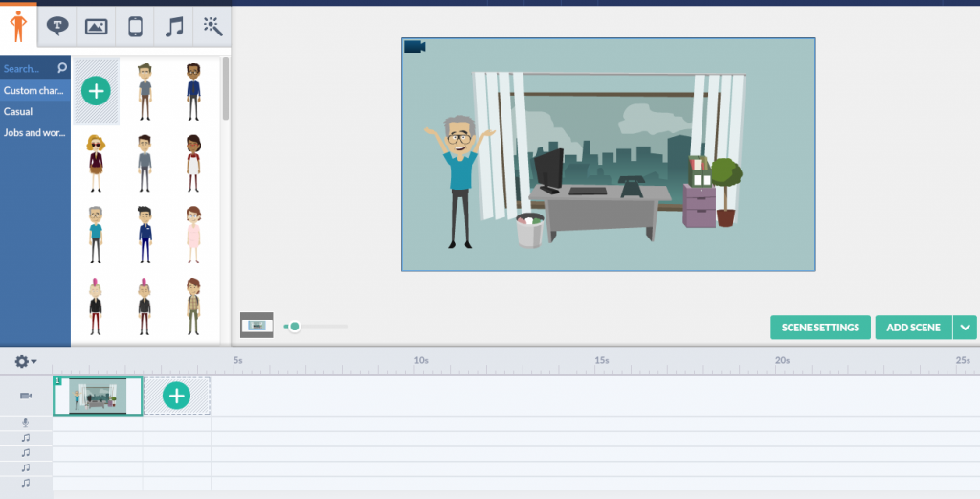Viewport: 980px width, 499px height.
Task: Choose the blonde woman with sunglasses
Action: [96, 163]
